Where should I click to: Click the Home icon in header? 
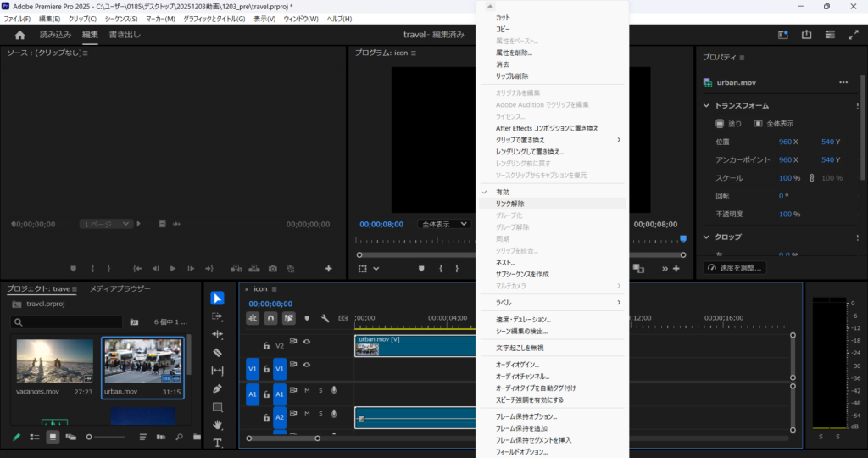click(19, 35)
